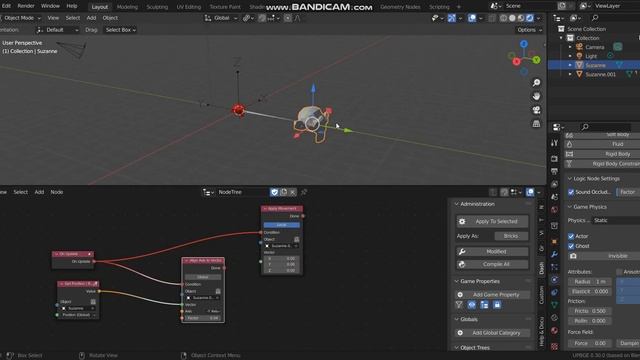Screen dimensions: 640x360
Task: Toggle the Ghost checkbox
Action: coord(571,246)
